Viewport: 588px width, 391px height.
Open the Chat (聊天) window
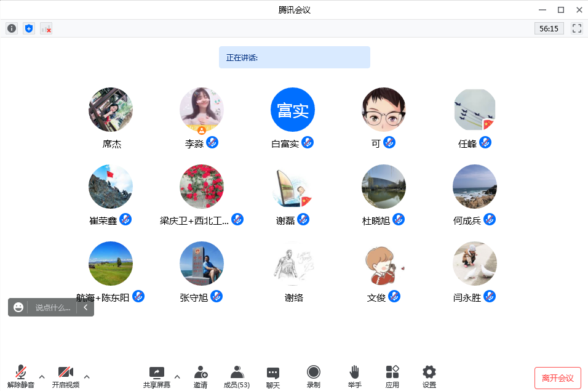[x=273, y=377]
